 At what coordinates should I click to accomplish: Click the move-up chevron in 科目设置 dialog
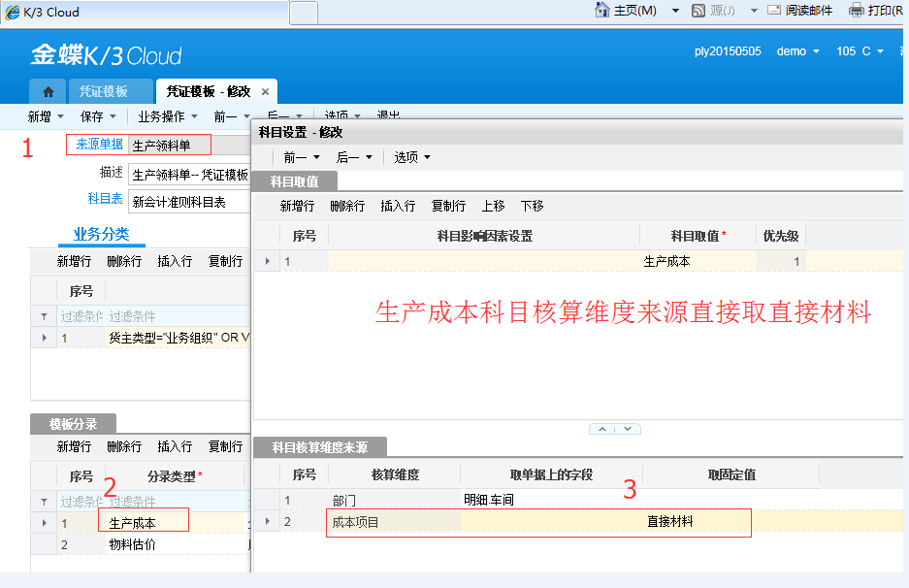coord(602,428)
